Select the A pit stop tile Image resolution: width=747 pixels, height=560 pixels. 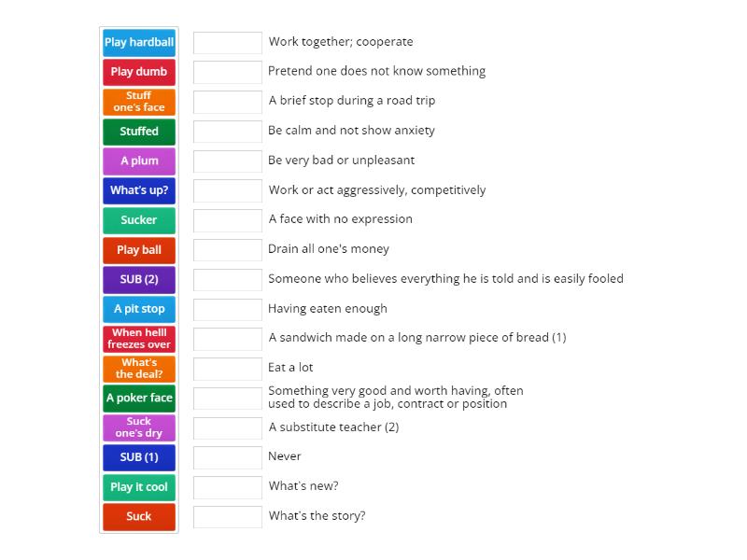click(x=138, y=309)
